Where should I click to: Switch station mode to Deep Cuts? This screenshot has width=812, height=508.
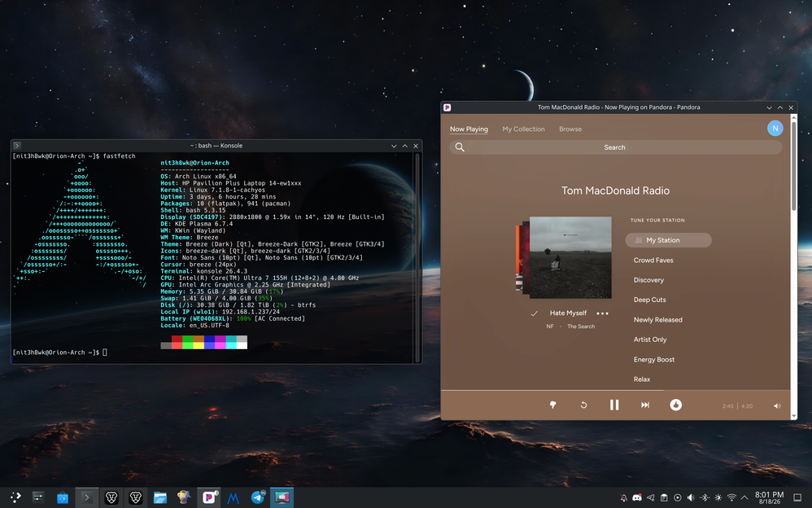(x=649, y=300)
